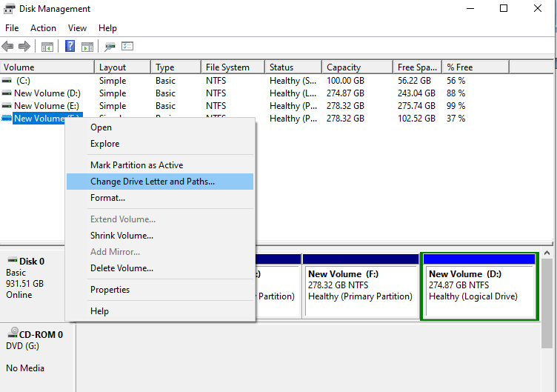Click the Disk 0 Basic 931.51 GB label
Image resolution: width=557 pixels, height=392 pixels.
(32, 279)
